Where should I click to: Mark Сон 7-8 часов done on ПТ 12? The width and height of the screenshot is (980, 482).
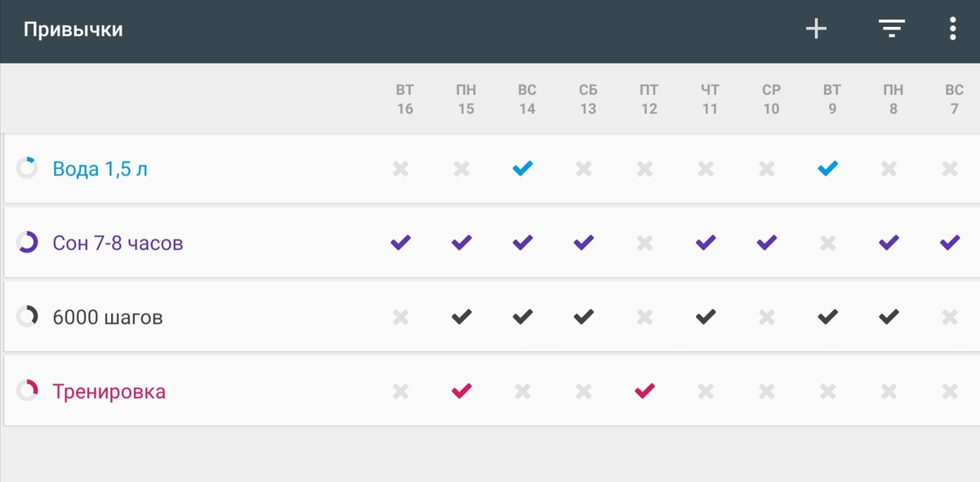tap(645, 243)
